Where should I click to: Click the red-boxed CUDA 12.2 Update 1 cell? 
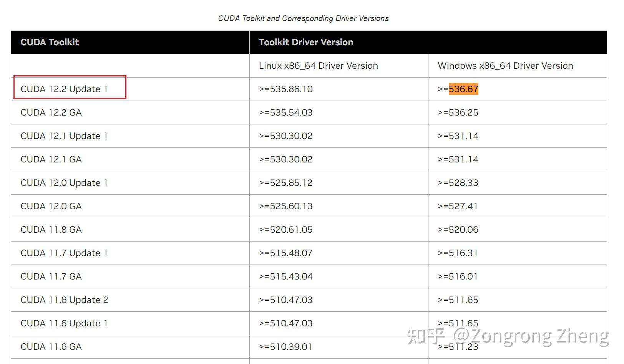pyautogui.click(x=64, y=89)
